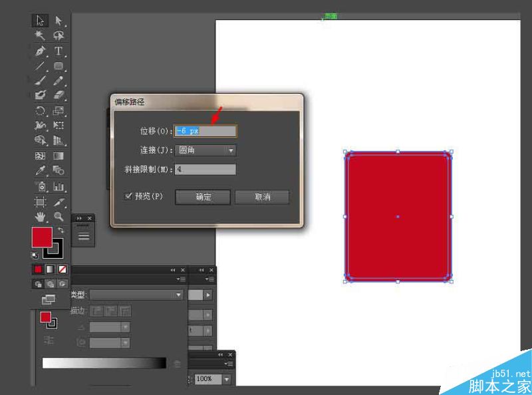Switch to Gradient fill mode button

[50, 269]
